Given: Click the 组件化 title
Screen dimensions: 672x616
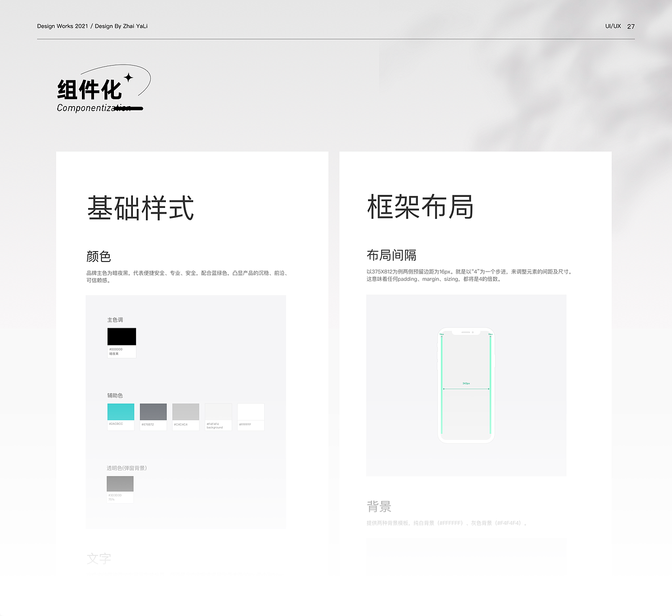Looking at the screenshot, I should pyautogui.click(x=90, y=89).
